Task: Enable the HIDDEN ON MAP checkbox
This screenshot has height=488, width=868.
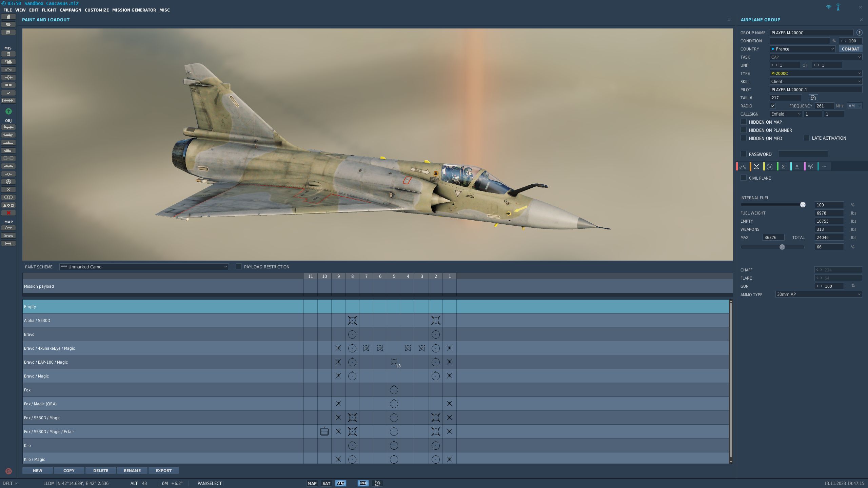Action: 744,122
